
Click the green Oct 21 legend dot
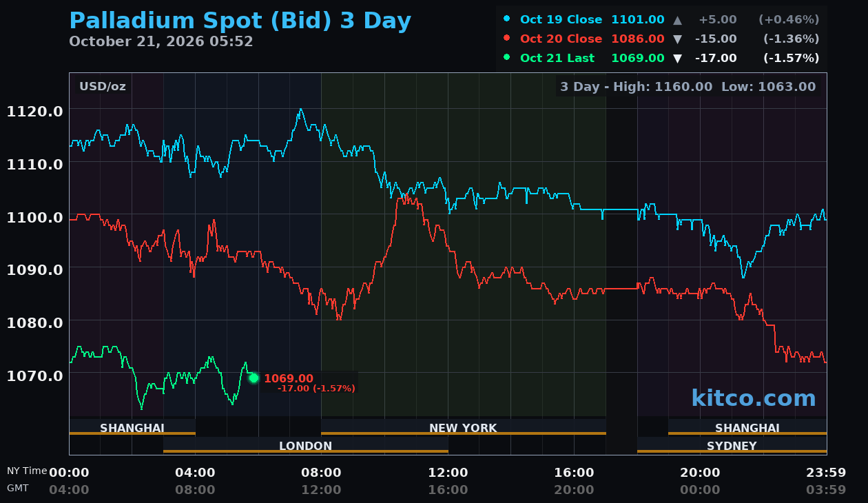click(507, 58)
